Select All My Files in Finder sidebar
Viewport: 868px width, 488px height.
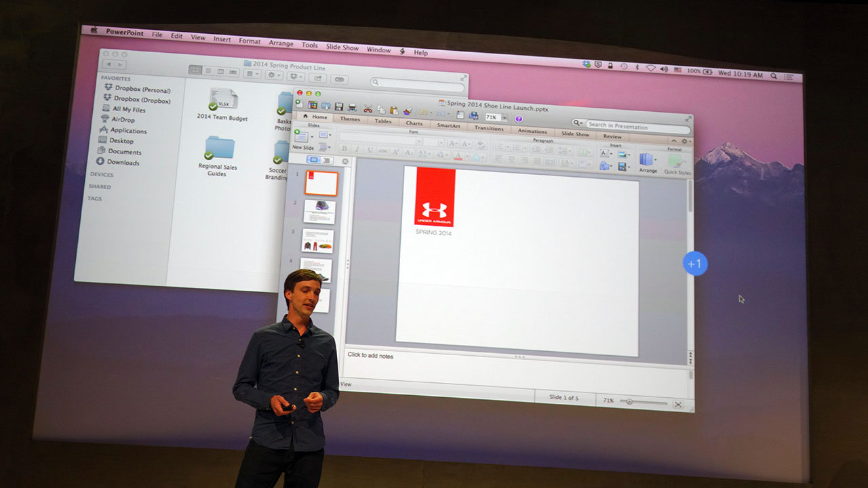(124, 110)
